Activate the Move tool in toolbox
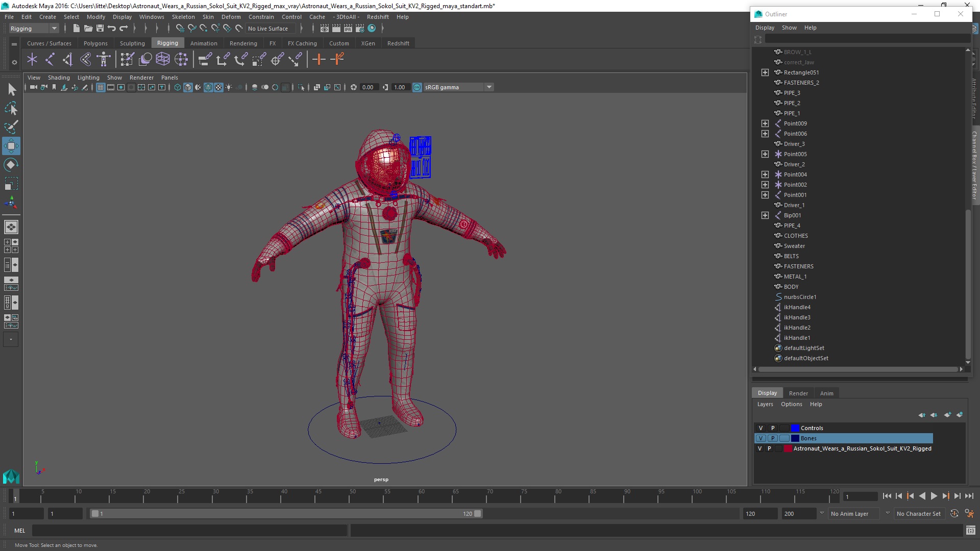Screen dimensions: 980x551 pos(11,146)
